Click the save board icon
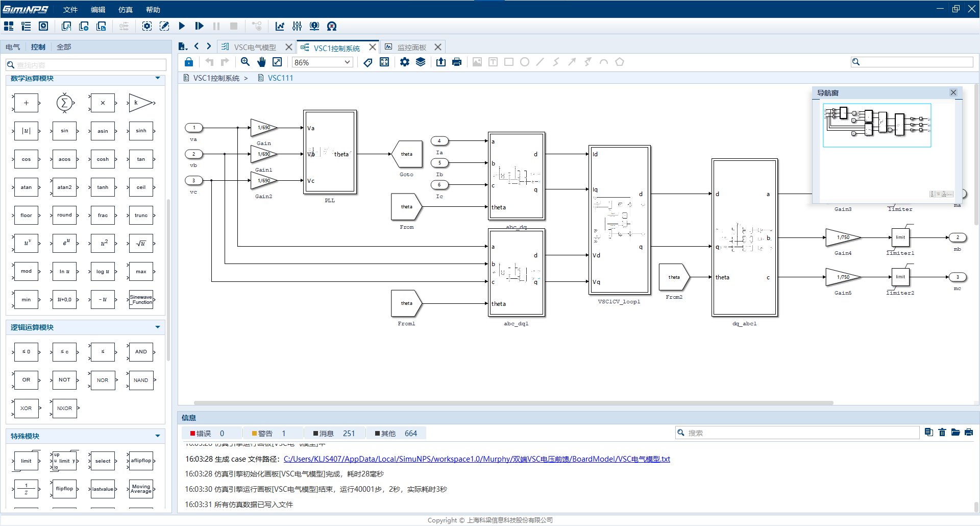This screenshot has height=526, width=980. (101, 26)
